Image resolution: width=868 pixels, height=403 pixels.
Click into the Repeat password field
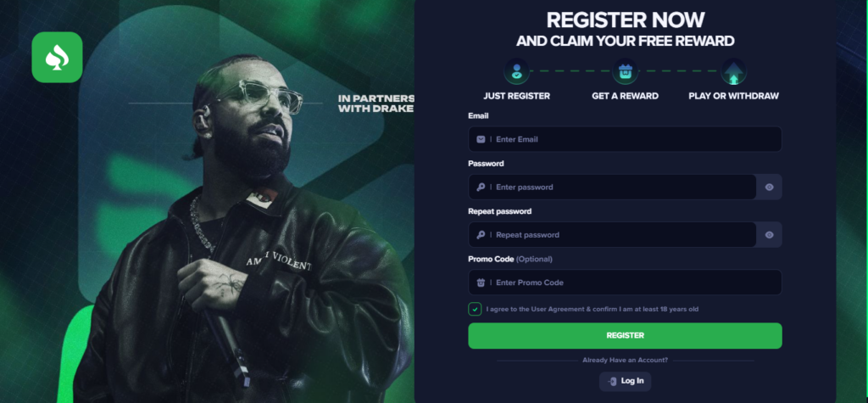(612, 234)
